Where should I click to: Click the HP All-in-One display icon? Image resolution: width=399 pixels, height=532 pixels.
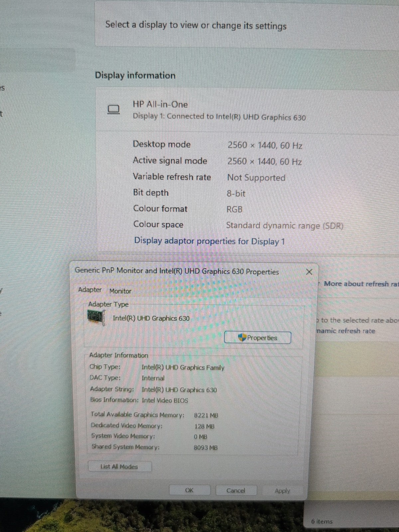[113, 109]
